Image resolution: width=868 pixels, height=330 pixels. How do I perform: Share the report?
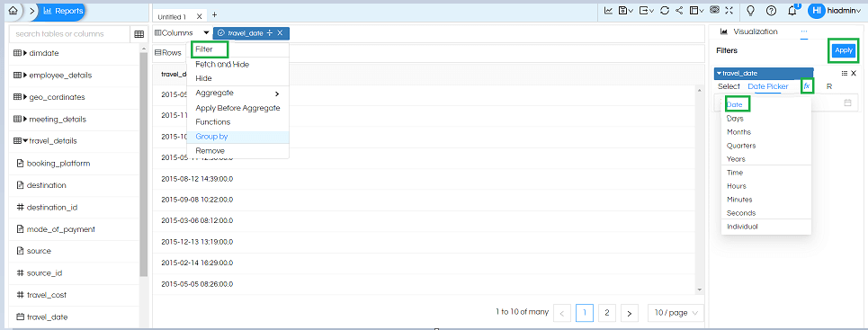679,10
